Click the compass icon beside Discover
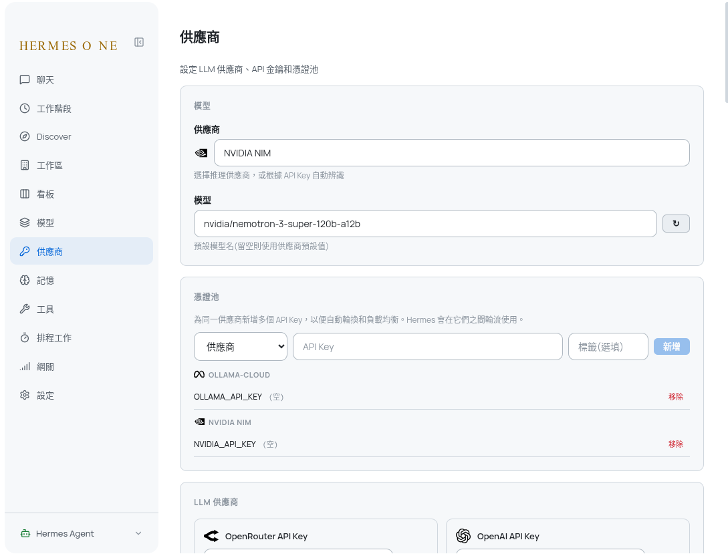This screenshot has height=560, width=728. [25, 136]
